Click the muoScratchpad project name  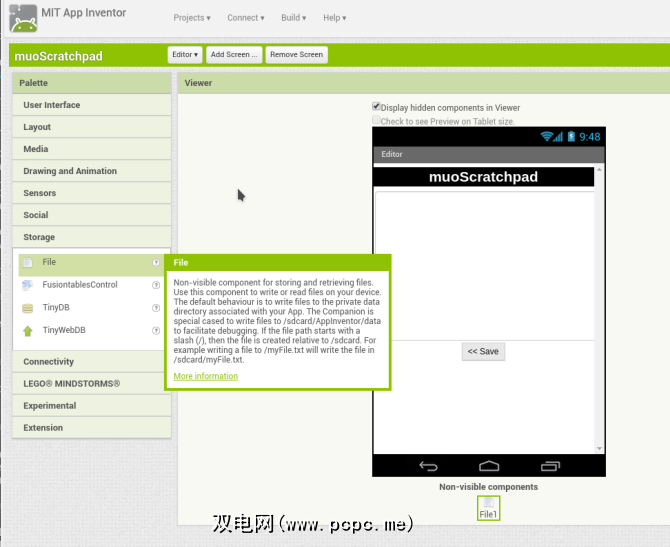pos(59,56)
